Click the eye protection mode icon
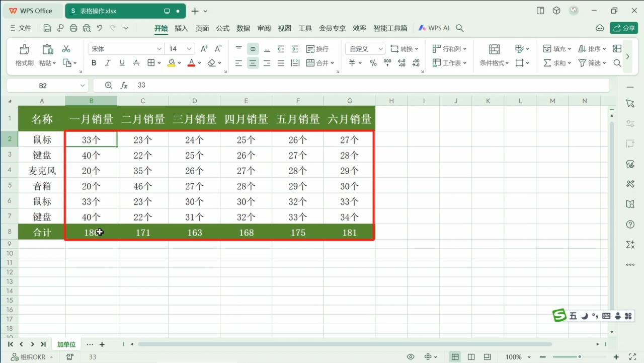This screenshot has height=363, width=644. tap(411, 357)
